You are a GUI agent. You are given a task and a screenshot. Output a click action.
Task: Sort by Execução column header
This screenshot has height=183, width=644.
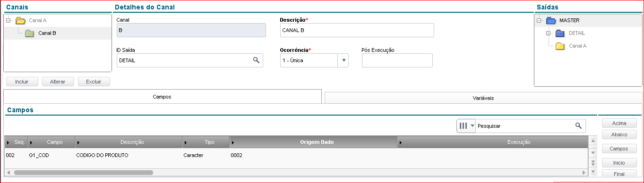pos(493,142)
